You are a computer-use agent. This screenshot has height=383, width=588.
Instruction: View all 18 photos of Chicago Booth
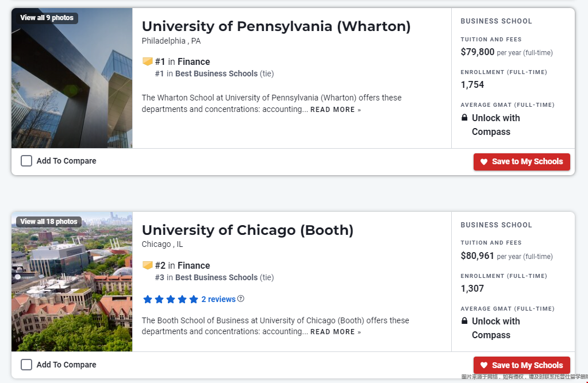[49, 222]
